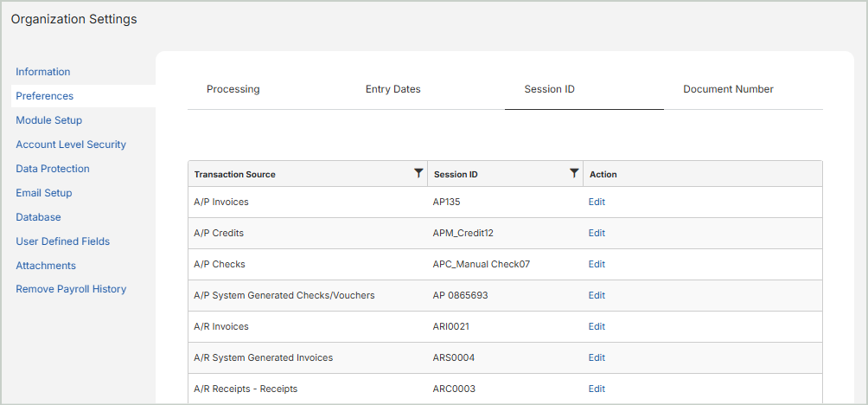Image resolution: width=868 pixels, height=405 pixels.
Task: Select the Session ID tab
Action: (x=549, y=89)
